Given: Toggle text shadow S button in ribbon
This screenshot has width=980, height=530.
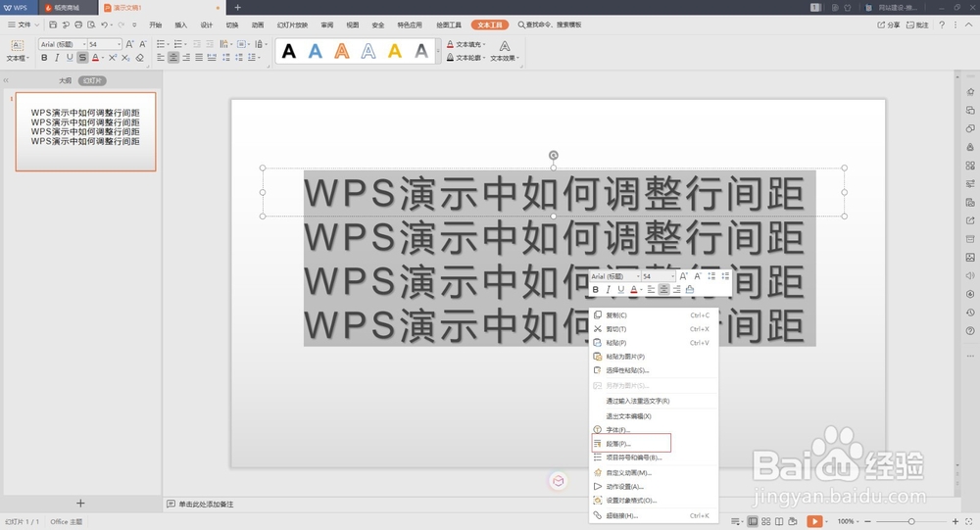Looking at the screenshot, I should pos(82,58).
